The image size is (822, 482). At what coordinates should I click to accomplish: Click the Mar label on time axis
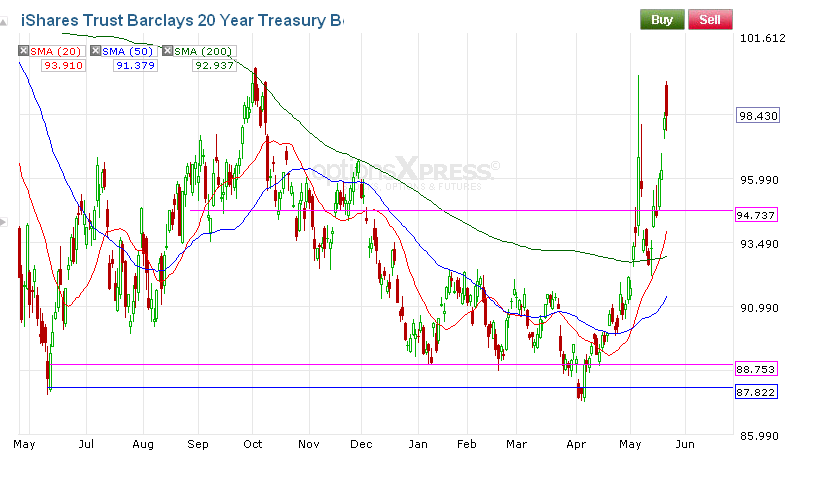tap(516, 444)
